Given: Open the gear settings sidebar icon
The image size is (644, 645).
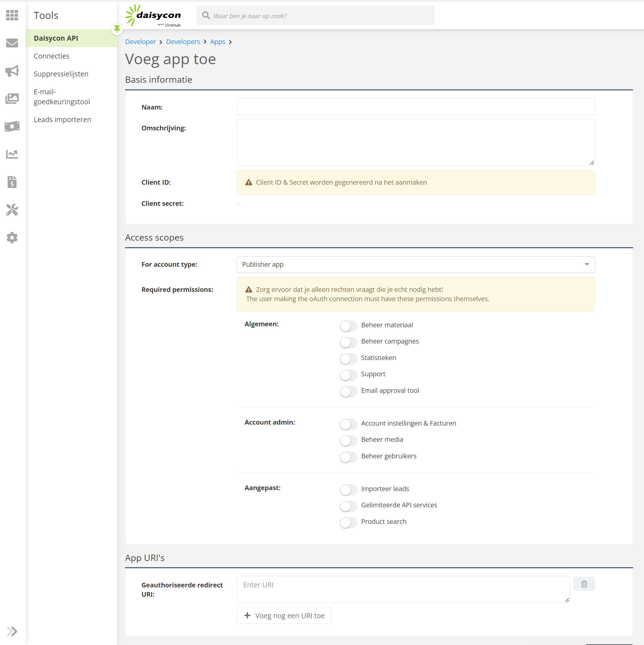Looking at the screenshot, I should click(x=12, y=238).
